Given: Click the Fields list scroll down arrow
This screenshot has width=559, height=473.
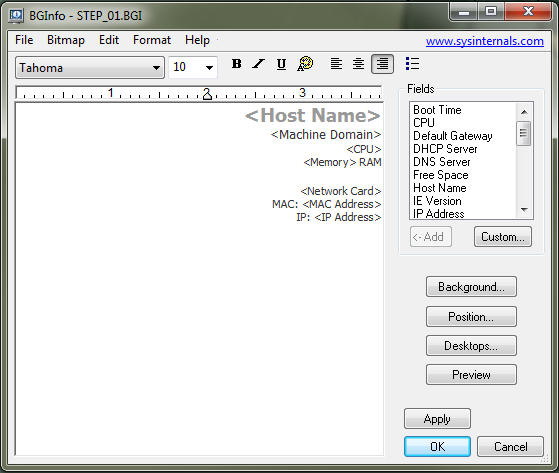Looking at the screenshot, I should pos(524,210).
